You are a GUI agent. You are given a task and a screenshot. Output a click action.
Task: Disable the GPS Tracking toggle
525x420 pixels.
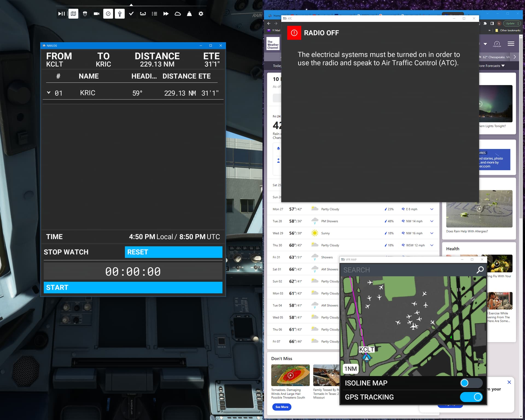[x=471, y=397]
